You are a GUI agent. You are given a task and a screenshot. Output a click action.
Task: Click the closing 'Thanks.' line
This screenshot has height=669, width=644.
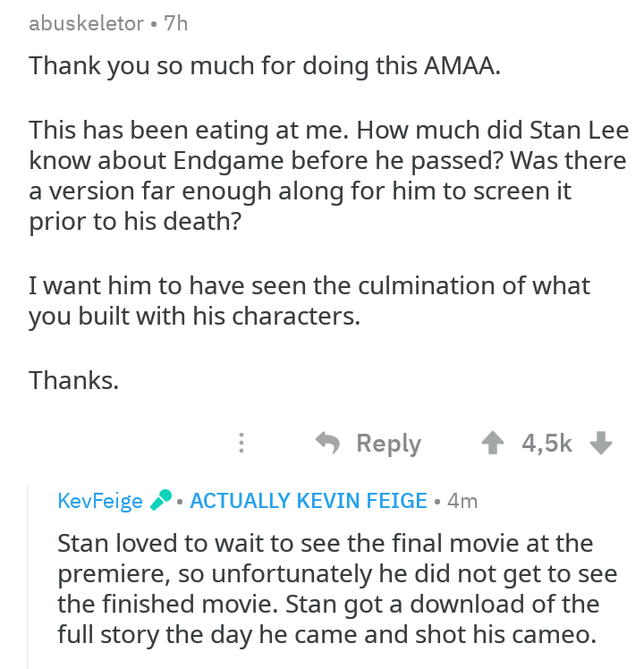click(x=73, y=380)
